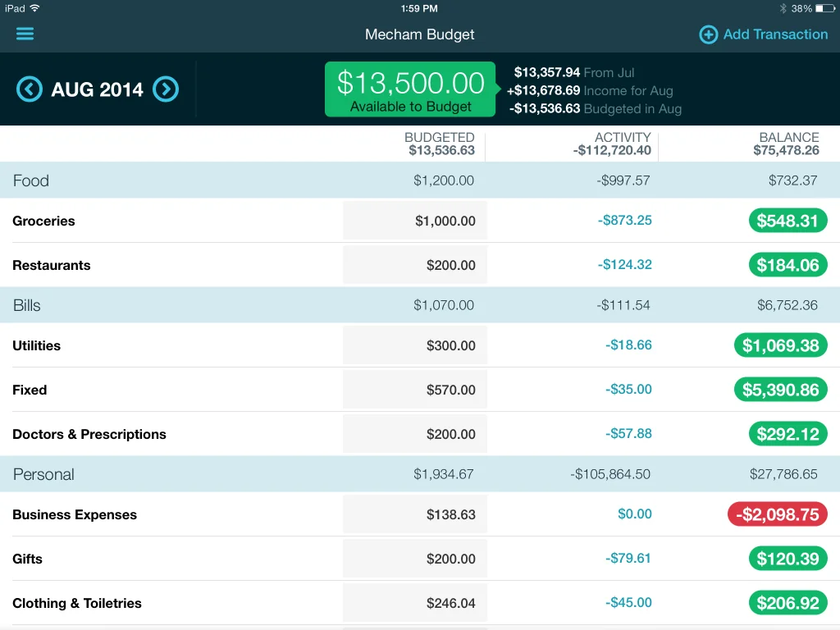Edit the Groceries budgeted amount field
This screenshot has height=630, width=840.
(x=414, y=220)
